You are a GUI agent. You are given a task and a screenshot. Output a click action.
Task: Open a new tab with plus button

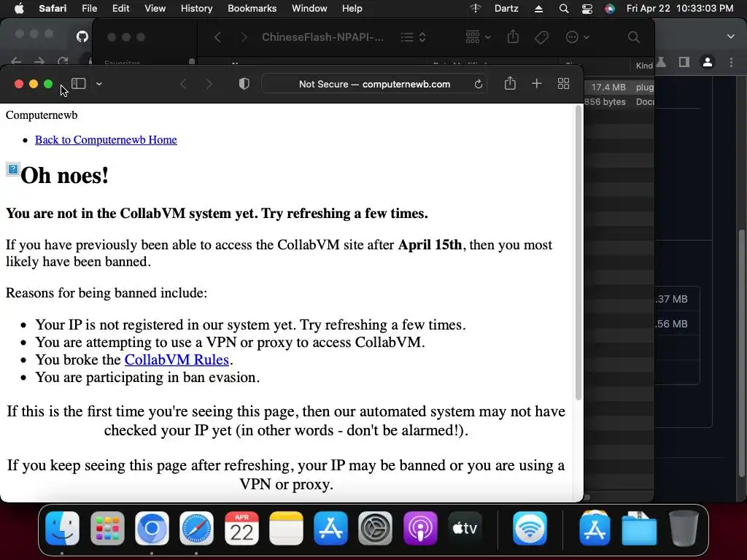536,84
